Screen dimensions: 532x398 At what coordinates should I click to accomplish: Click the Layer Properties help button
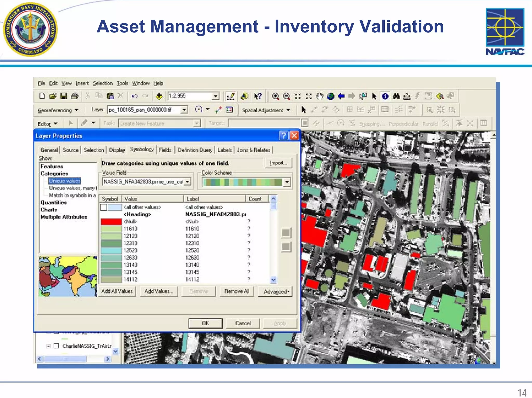[283, 135]
